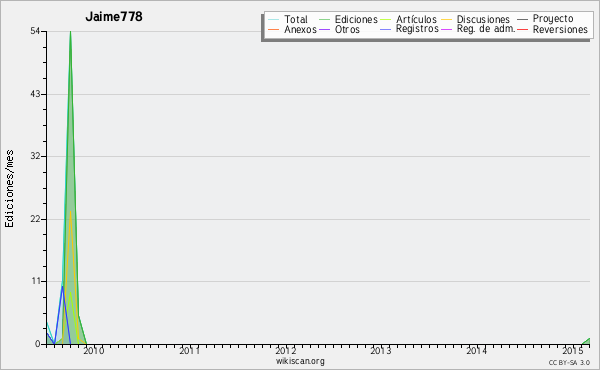The height and width of the screenshot is (370, 600).
Task: Click the blue Registros peak near 10
Action: [x=62, y=287]
